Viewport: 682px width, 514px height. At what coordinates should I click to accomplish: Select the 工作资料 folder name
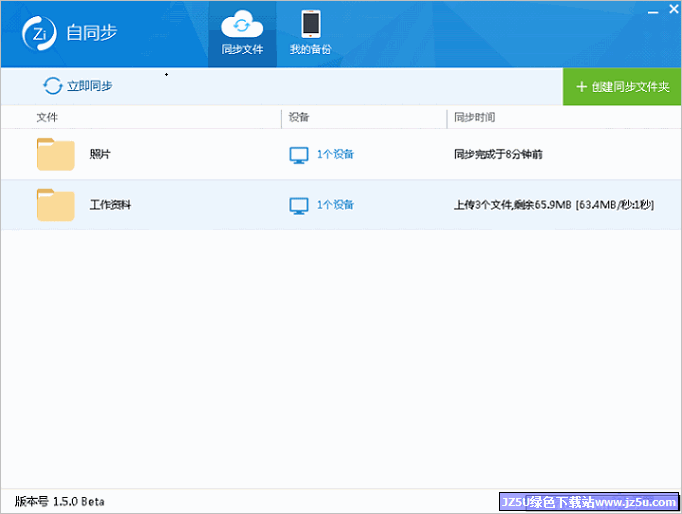tap(110, 204)
